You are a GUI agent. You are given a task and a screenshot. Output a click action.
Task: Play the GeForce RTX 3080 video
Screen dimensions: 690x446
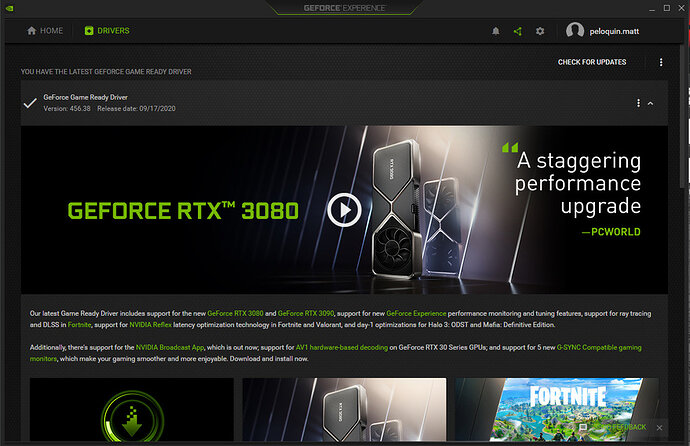point(344,210)
